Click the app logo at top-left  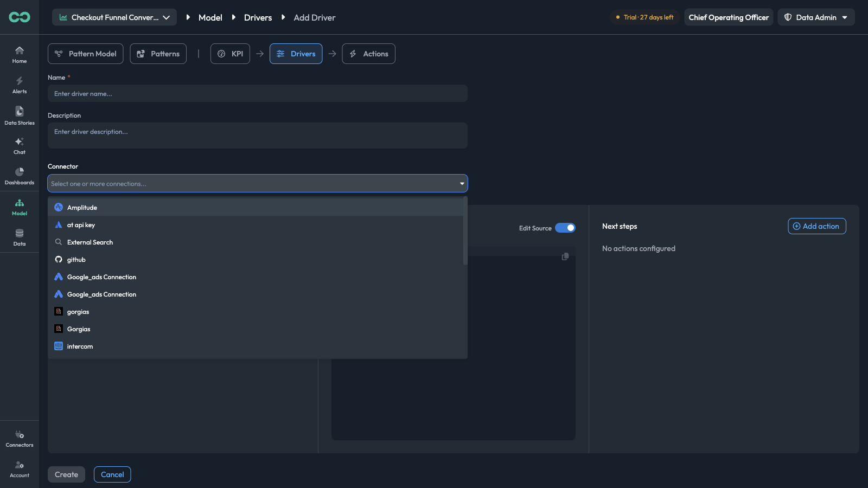(x=20, y=17)
